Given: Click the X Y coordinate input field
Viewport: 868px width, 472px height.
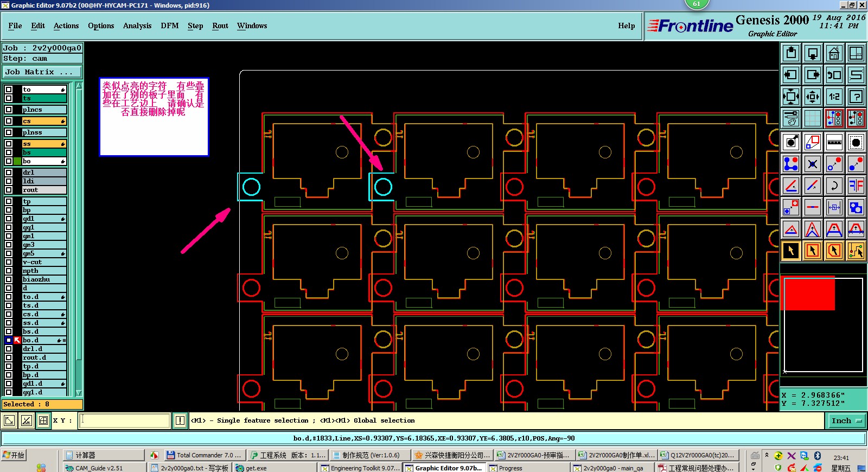Looking at the screenshot, I should coord(124,420).
